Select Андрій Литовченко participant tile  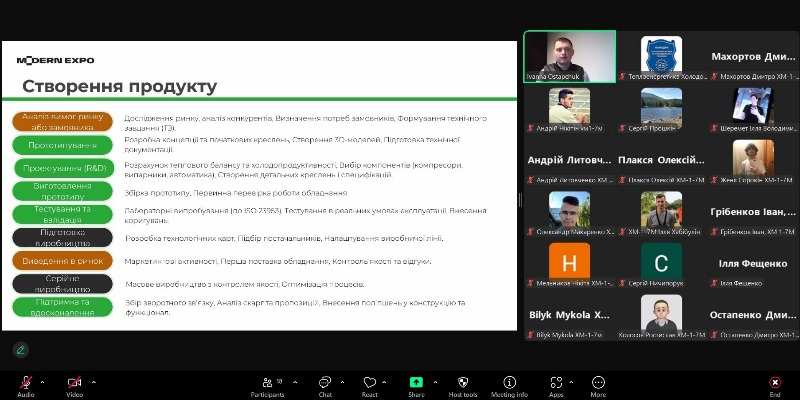click(x=569, y=160)
